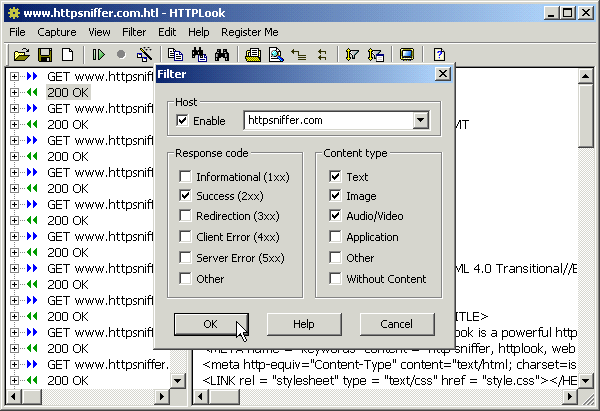This screenshot has width=600, height=411.
Task: Expand the highlighted 200 OK tree row
Action: pyautogui.click(x=14, y=93)
